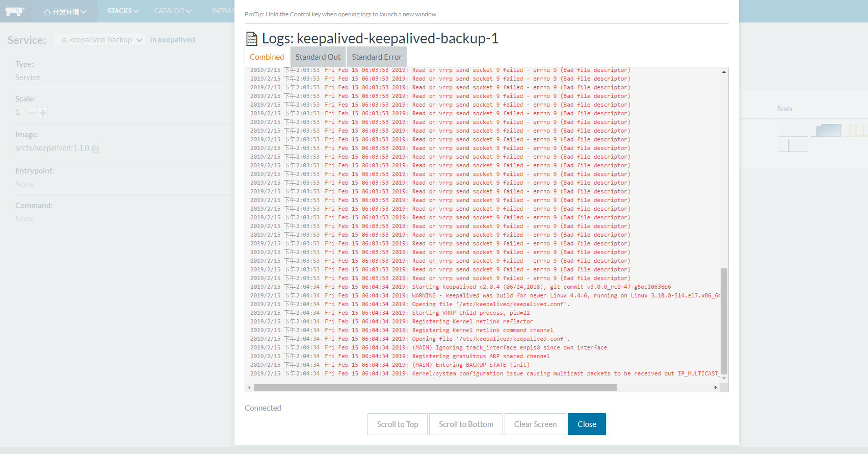Click the Clear Screen button
Screen dimensions: 868x454
(x=535, y=424)
